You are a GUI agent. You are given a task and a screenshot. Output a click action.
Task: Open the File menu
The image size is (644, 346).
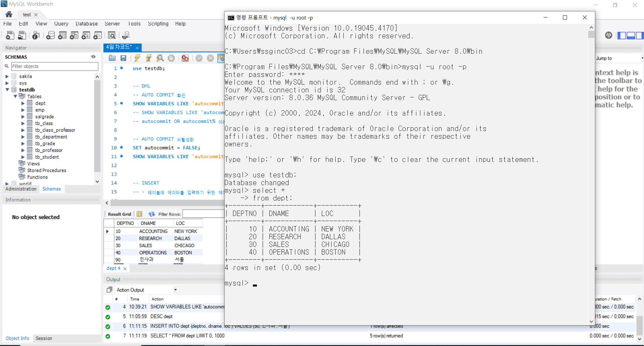point(7,24)
